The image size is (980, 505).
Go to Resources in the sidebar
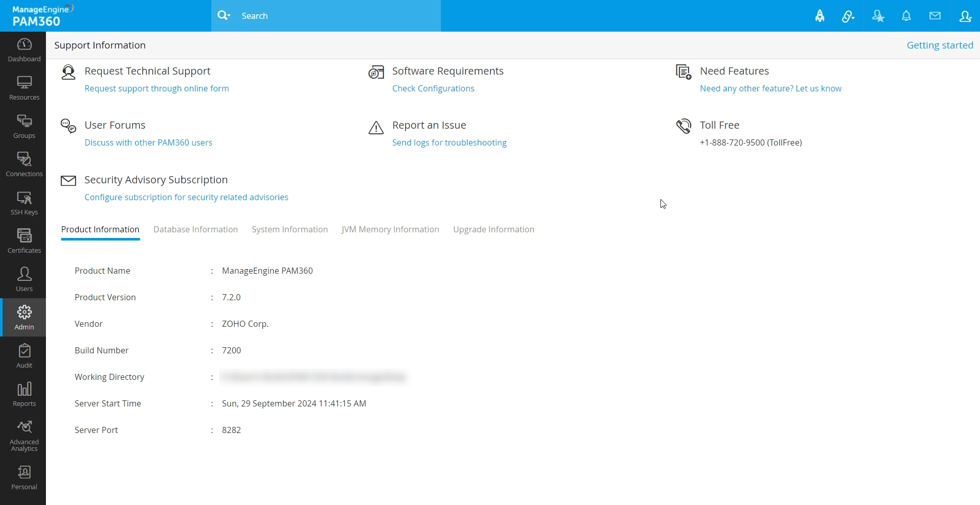coord(24,88)
